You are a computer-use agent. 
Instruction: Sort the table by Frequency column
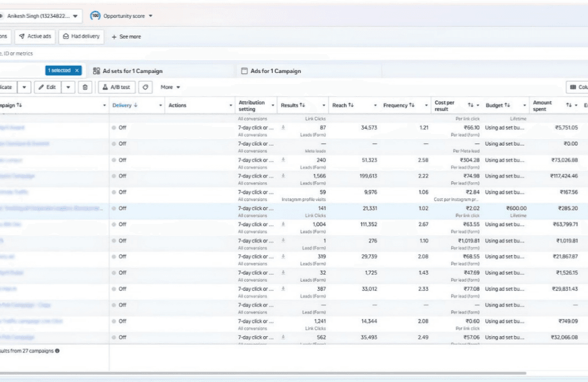(x=399, y=105)
